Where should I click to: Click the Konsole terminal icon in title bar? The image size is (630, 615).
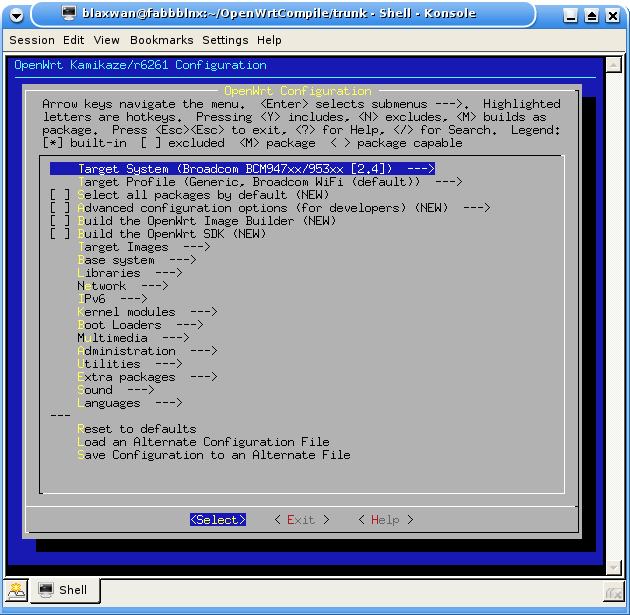click(x=68, y=14)
